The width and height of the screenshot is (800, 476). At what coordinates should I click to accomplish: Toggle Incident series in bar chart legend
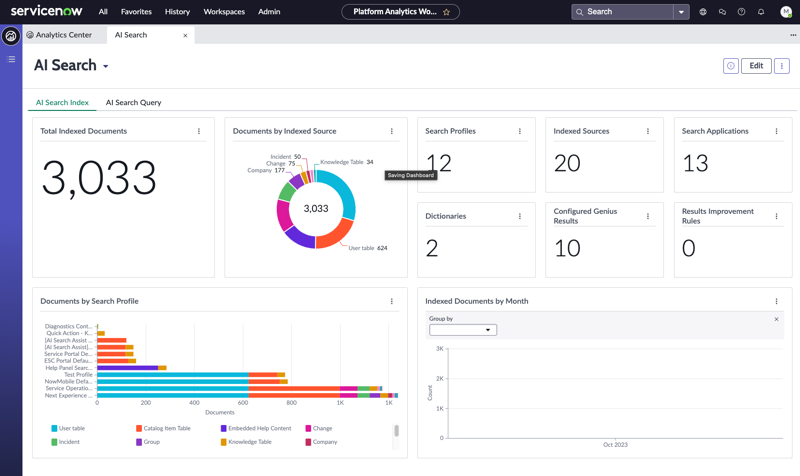(x=65, y=442)
